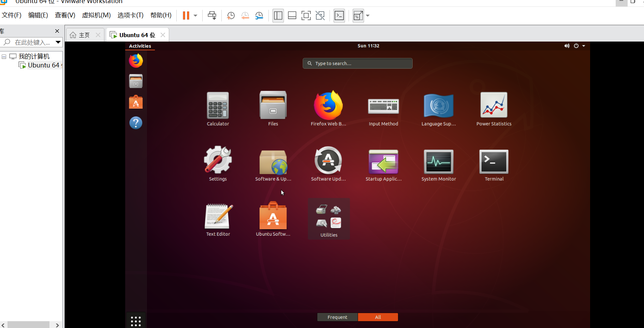Image resolution: width=644 pixels, height=328 pixels.
Task: Click the library scrollbar left arrow
Action: 3,325
